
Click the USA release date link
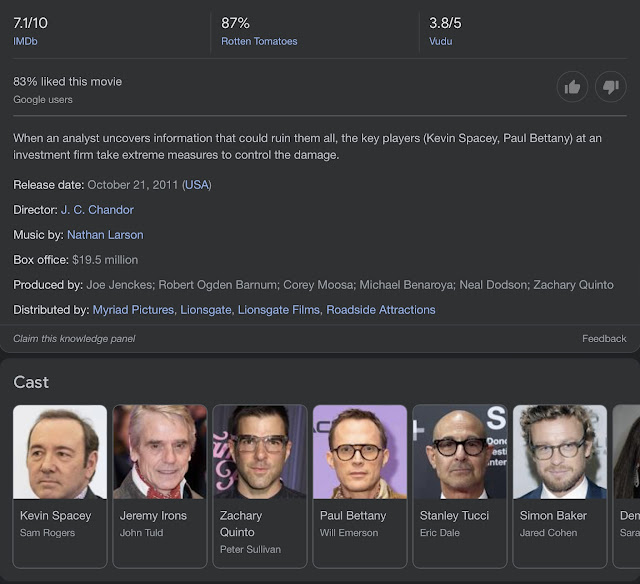tap(197, 185)
